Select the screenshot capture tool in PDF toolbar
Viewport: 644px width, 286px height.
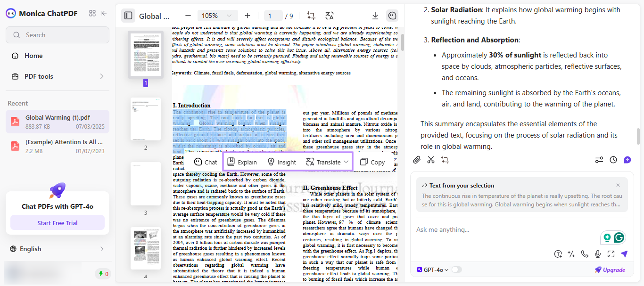coord(311,16)
